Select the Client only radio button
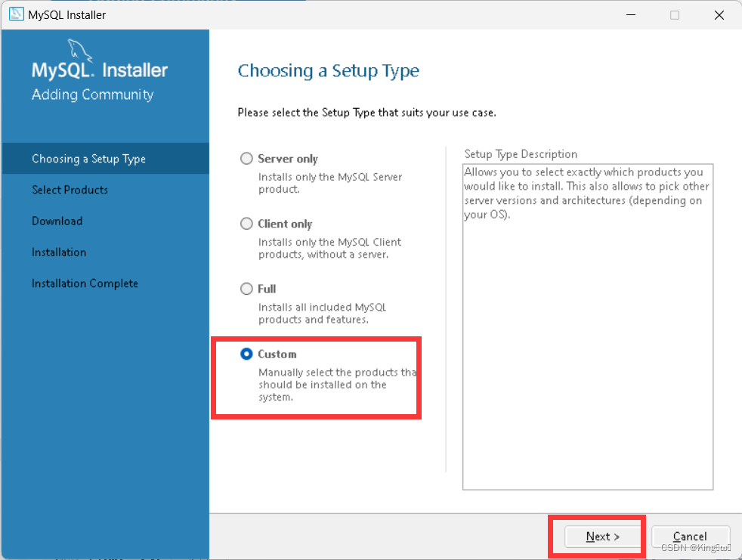The width and height of the screenshot is (742, 560). (x=246, y=224)
